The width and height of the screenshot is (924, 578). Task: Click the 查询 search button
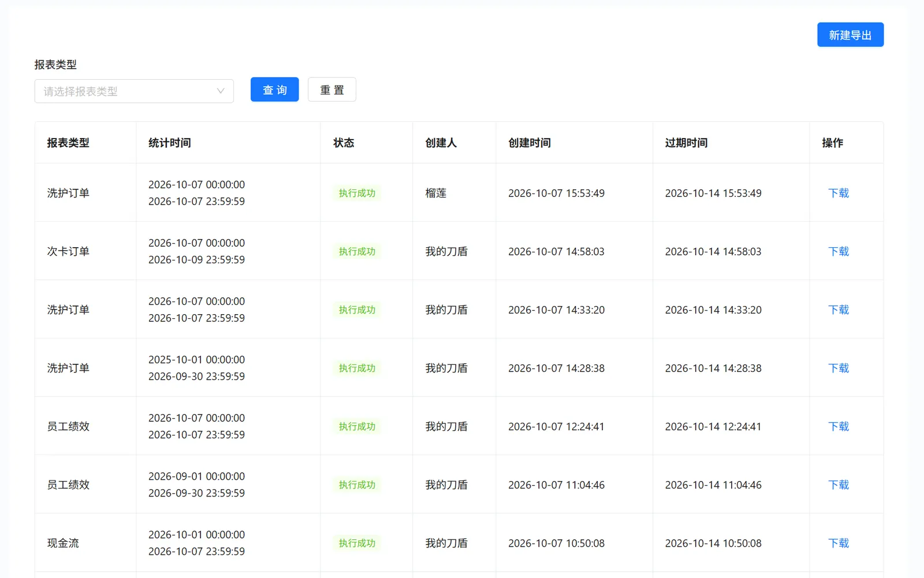(274, 90)
